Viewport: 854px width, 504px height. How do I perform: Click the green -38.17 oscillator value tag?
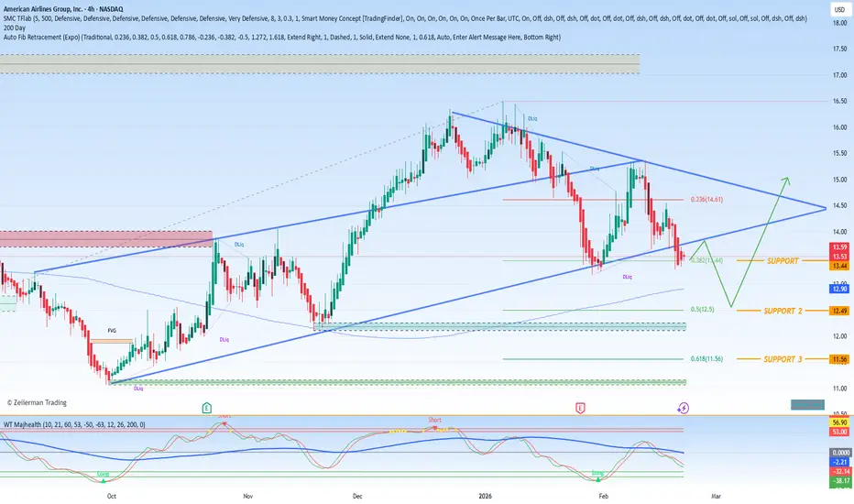pyautogui.click(x=839, y=480)
